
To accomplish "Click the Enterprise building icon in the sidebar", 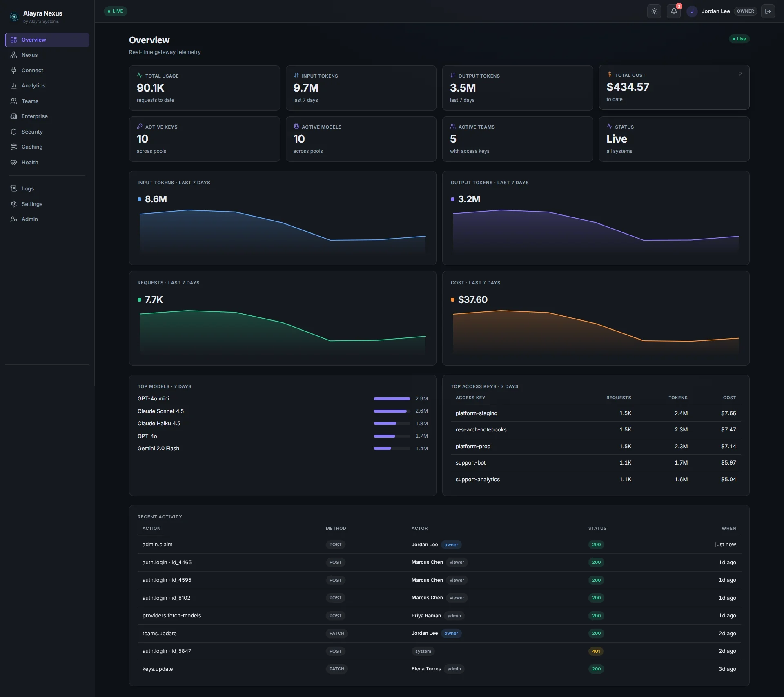I will 13,116.
